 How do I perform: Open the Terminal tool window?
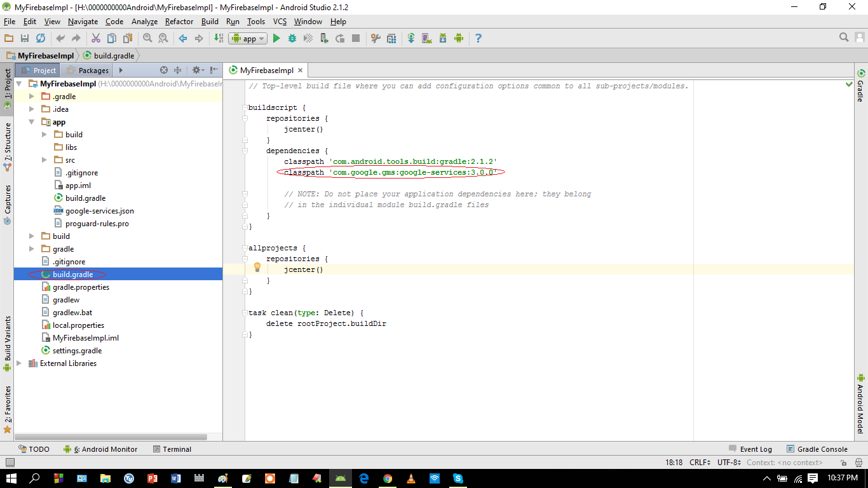172,449
